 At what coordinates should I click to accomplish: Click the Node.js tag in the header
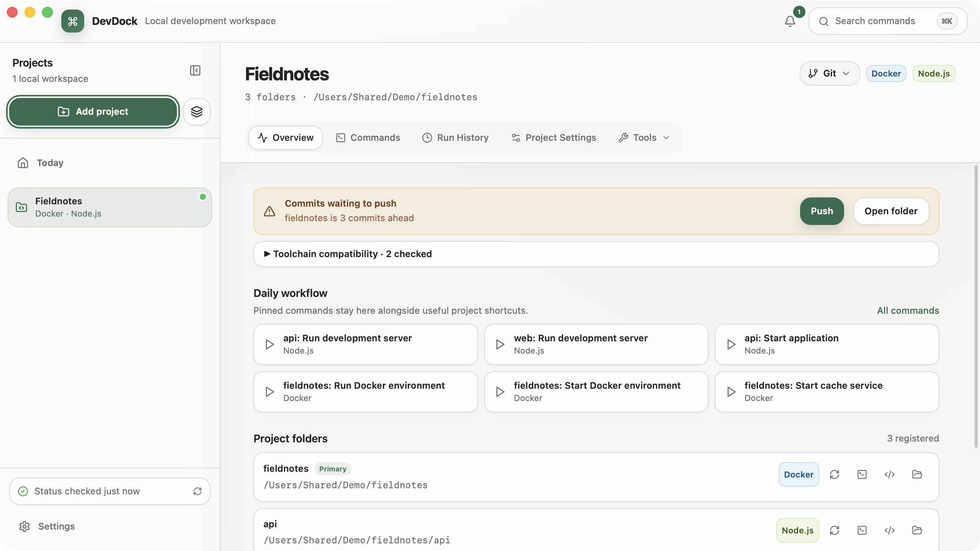click(x=934, y=73)
